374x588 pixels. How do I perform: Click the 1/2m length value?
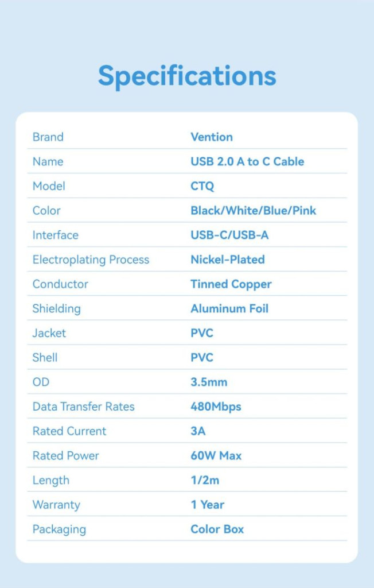pos(205,481)
